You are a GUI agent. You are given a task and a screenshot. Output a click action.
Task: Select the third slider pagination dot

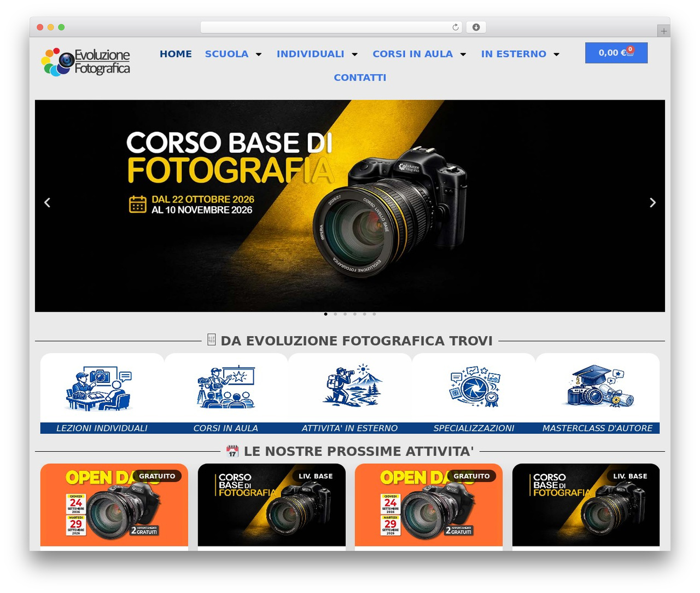point(345,314)
